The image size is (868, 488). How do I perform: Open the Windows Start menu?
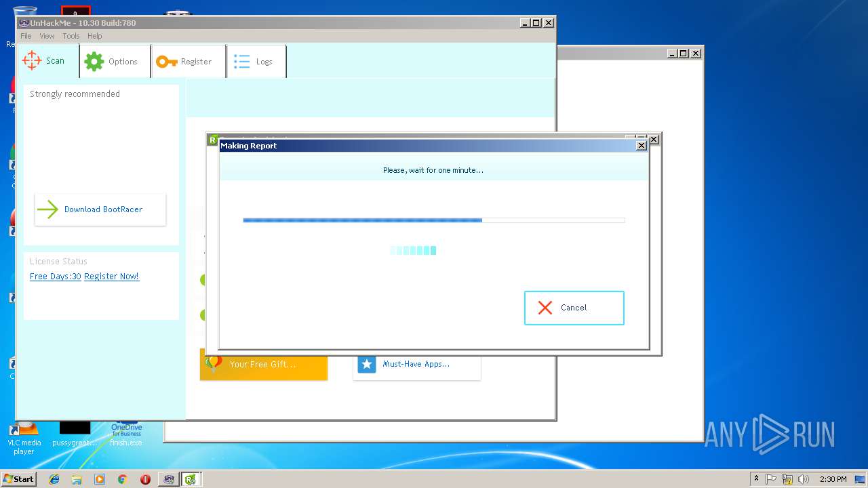[18, 479]
